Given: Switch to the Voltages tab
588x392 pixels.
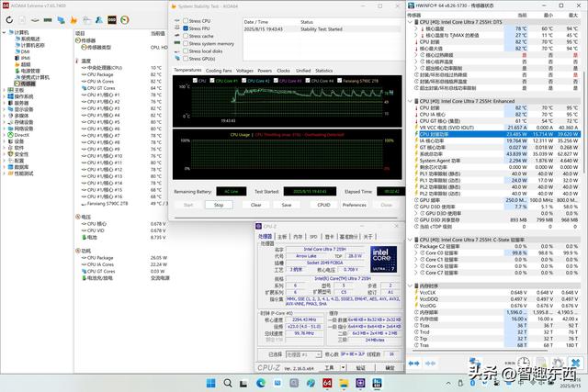Looking at the screenshot, I should [245, 71].
